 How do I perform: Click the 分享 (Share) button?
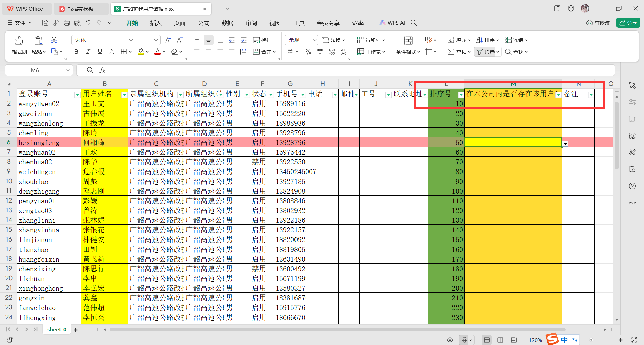pyautogui.click(x=628, y=23)
